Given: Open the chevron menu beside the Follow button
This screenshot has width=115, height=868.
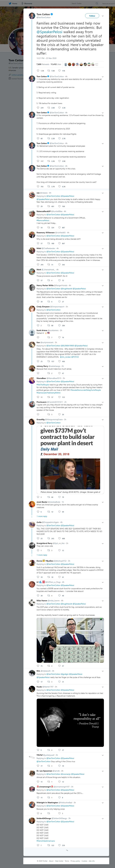Looking at the screenshot, I should pyautogui.click(x=103, y=16).
